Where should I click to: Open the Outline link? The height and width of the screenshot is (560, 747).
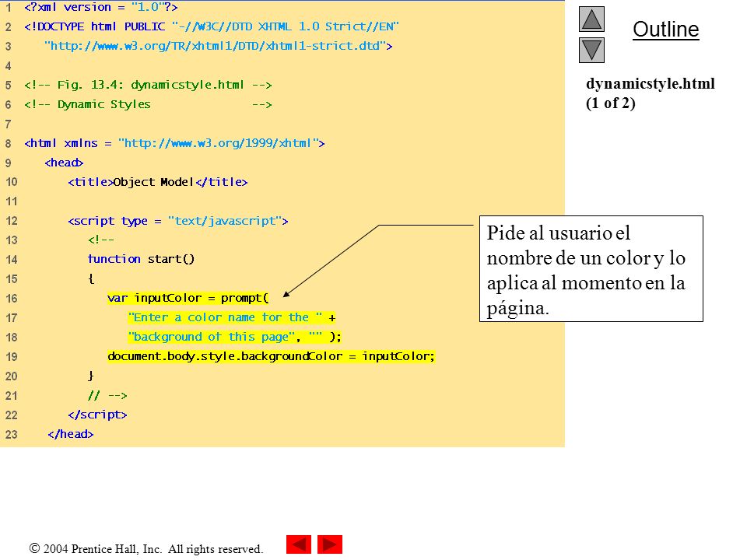665,30
